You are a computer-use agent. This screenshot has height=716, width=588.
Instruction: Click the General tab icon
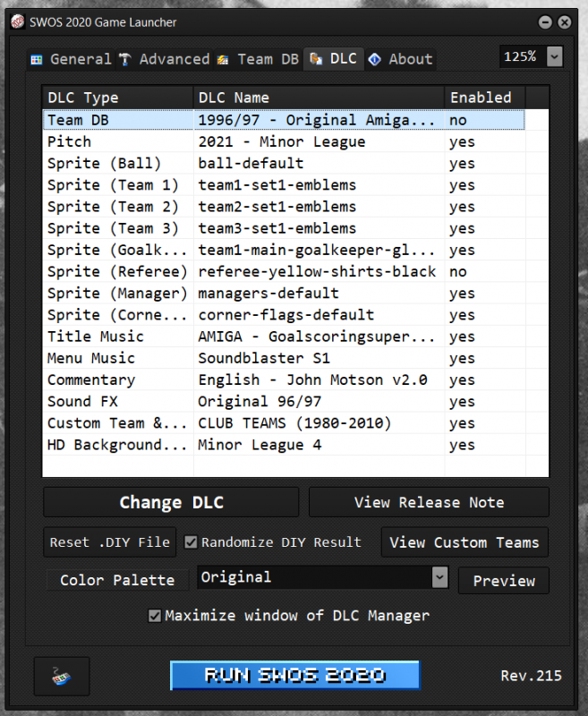(x=37, y=60)
